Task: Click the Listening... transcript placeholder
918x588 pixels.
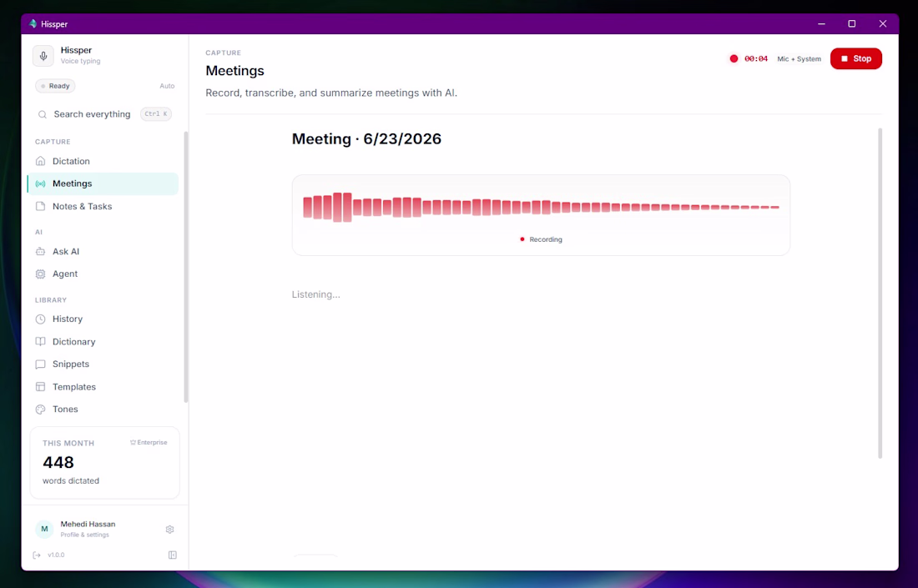Action: click(x=316, y=294)
